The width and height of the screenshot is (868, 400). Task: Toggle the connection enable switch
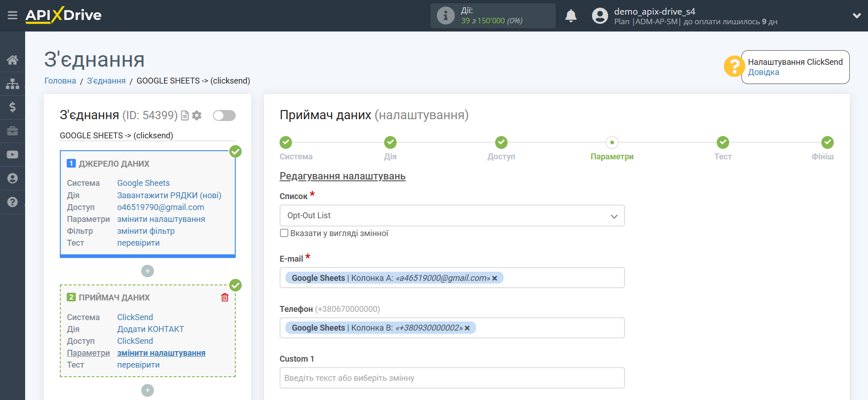pyautogui.click(x=224, y=116)
